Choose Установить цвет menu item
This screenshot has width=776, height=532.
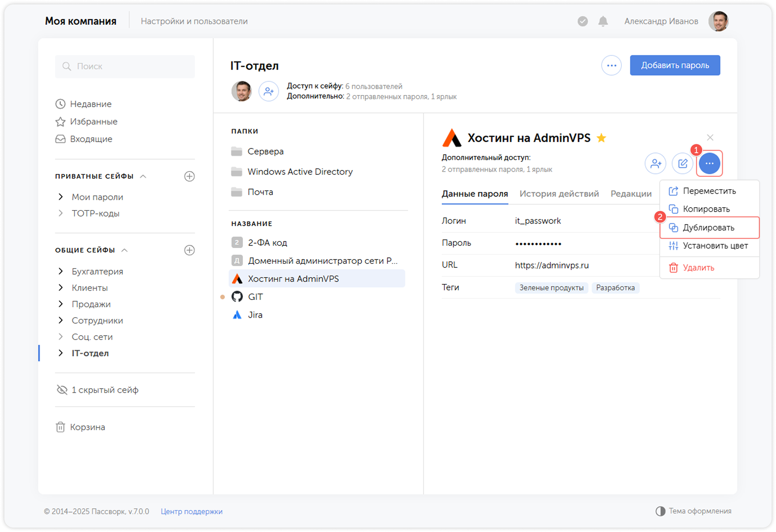[709, 246]
